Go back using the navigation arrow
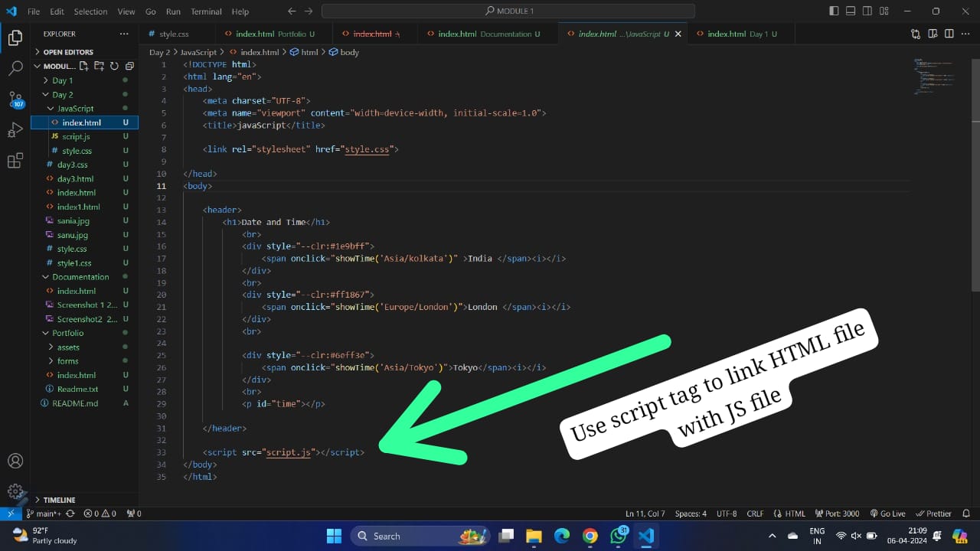This screenshot has height=551, width=980. coord(292,11)
